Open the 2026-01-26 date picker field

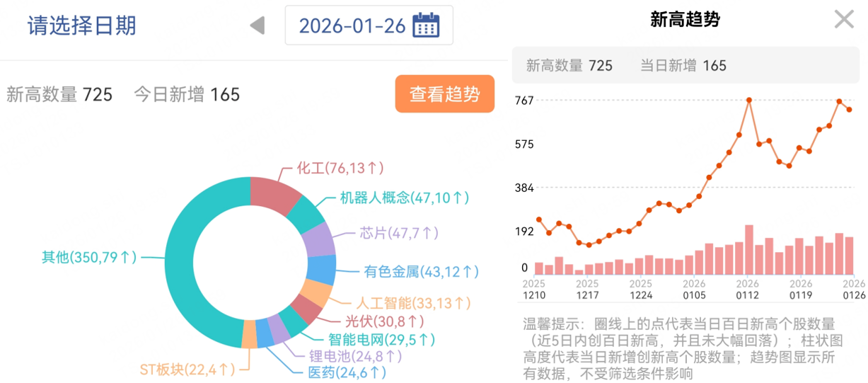[352, 26]
